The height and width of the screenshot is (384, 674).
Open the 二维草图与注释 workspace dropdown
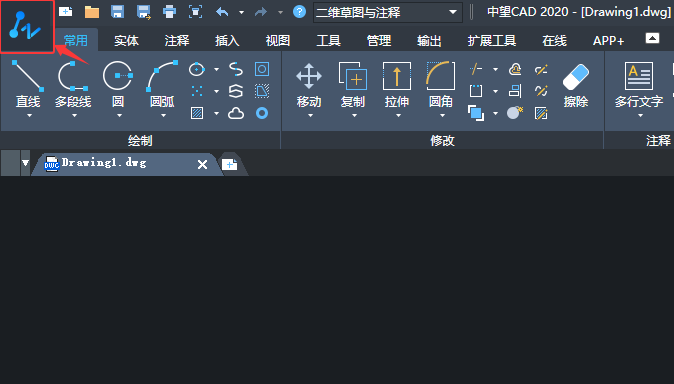pos(388,12)
